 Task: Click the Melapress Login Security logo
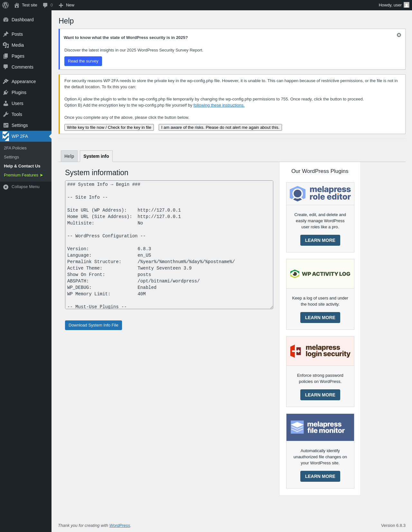tap(320, 351)
